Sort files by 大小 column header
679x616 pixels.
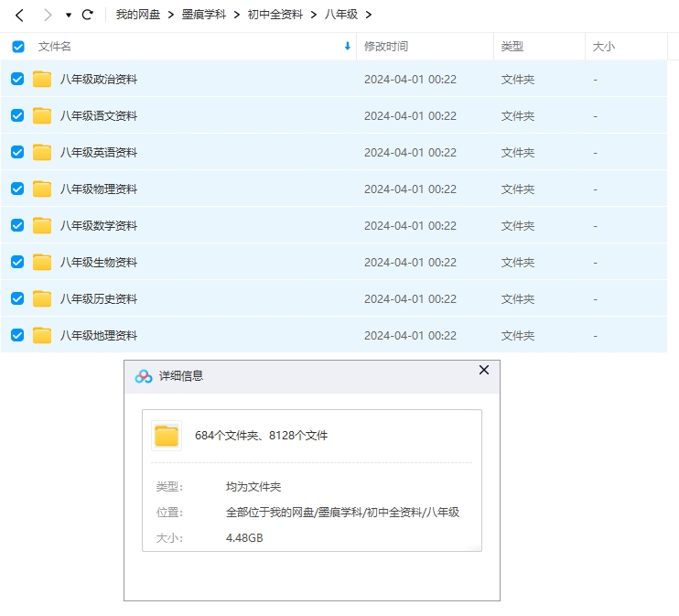tap(604, 47)
